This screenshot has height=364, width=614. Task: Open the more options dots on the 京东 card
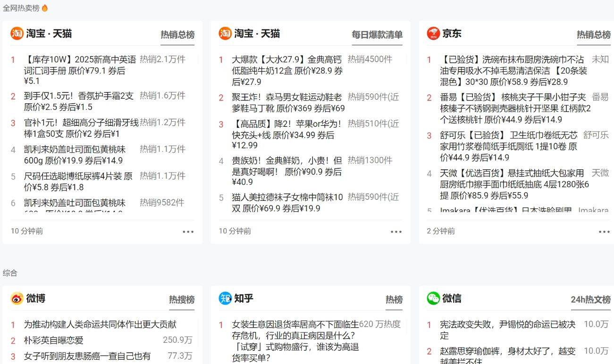pyautogui.click(x=605, y=232)
